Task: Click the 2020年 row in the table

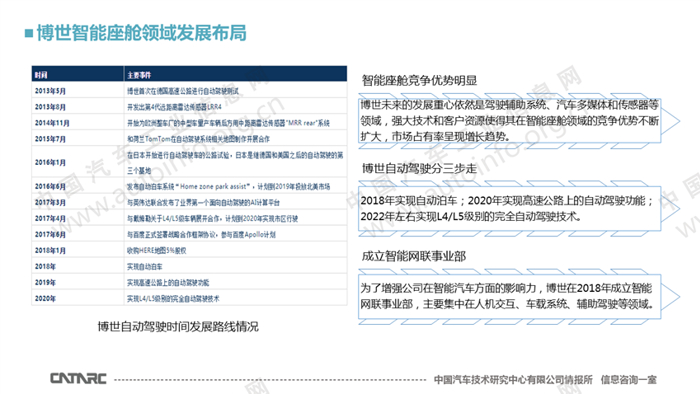Action: [x=189, y=298]
